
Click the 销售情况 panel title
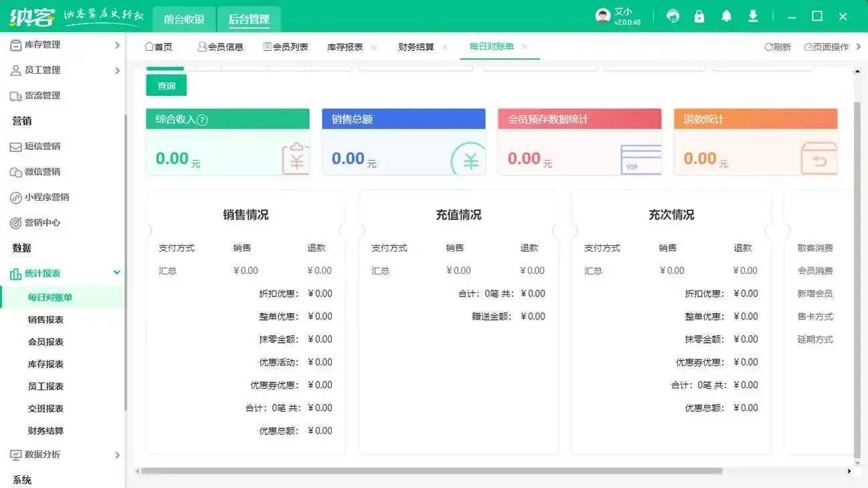coord(246,215)
